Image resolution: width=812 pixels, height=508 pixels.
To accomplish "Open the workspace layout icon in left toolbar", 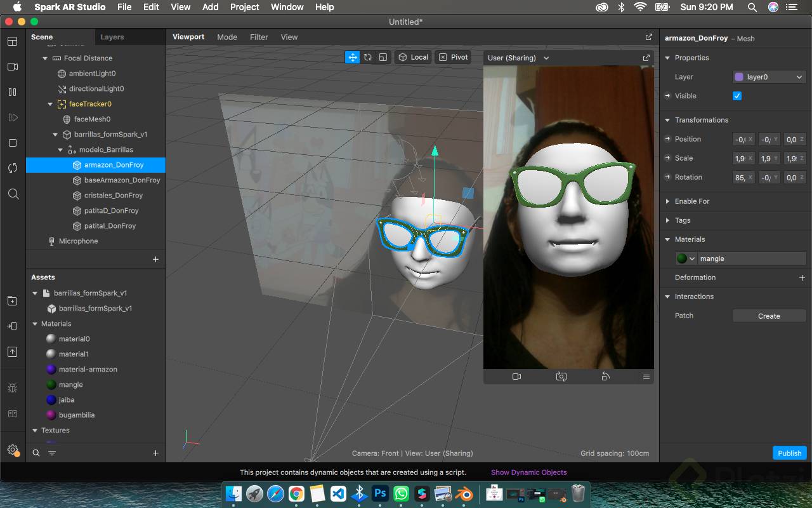I will [13, 41].
